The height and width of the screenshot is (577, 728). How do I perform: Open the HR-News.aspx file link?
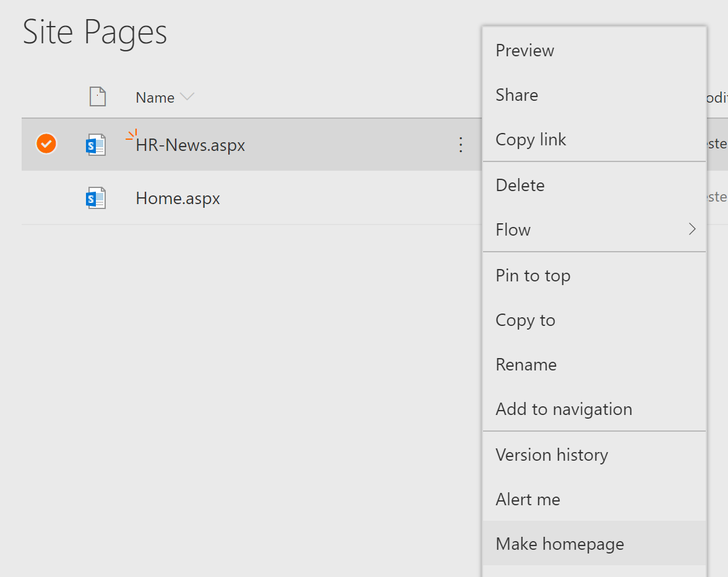[x=191, y=145]
